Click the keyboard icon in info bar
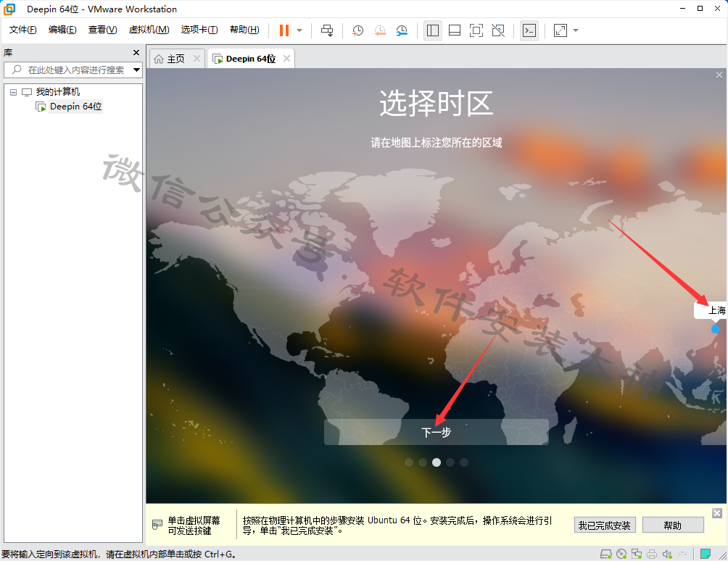The height and width of the screenshot is (561, 728). point(157,525)
